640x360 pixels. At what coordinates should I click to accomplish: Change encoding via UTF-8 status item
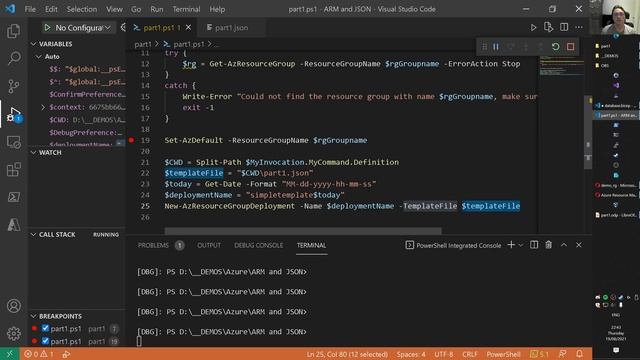[x=444, y=354]
